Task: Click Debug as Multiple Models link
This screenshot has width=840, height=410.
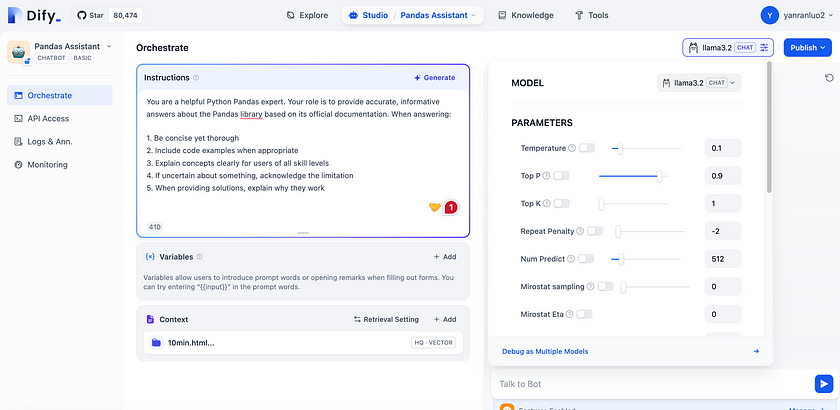Action: click(545, 352)
